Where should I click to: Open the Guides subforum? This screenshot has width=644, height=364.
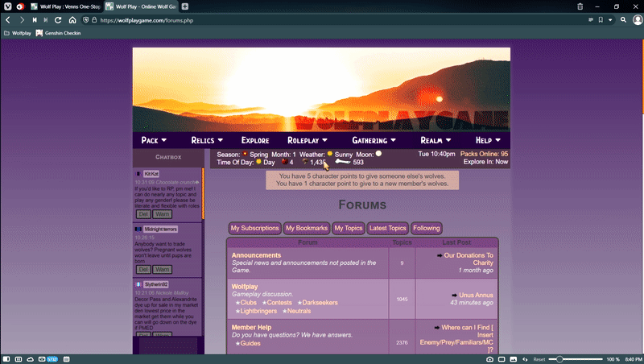point(250,343)
